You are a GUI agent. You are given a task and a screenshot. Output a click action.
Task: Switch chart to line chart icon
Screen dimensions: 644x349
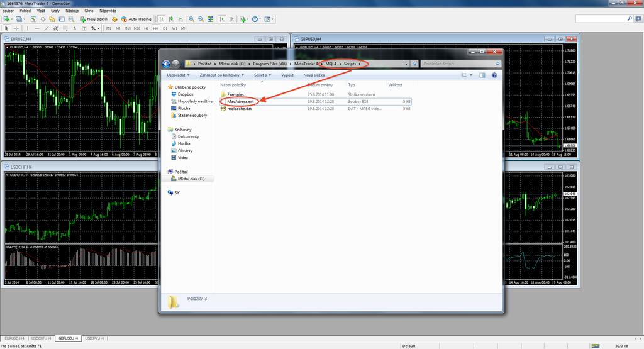pos(180,19)
